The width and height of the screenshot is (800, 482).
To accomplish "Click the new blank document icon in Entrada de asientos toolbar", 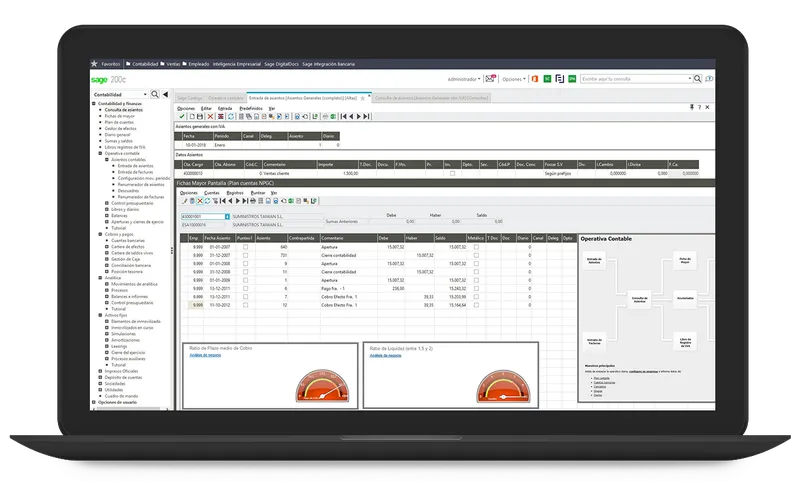I will [192, 116].
